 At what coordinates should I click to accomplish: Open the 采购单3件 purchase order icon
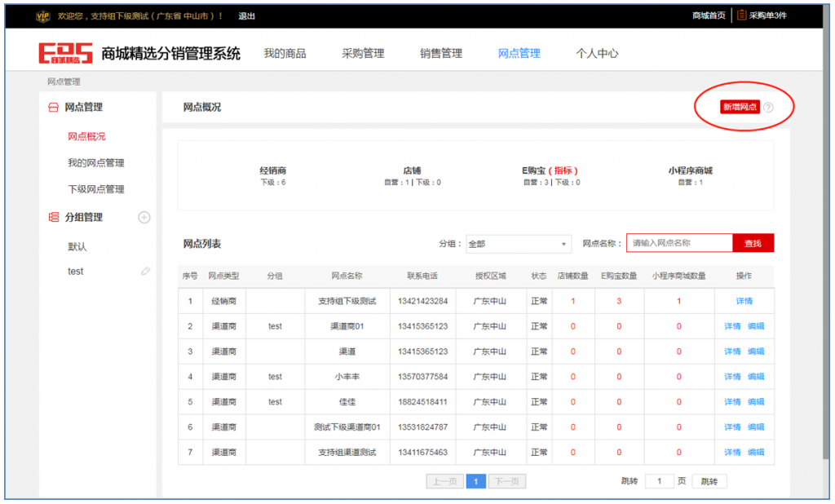tap(742, 15)
